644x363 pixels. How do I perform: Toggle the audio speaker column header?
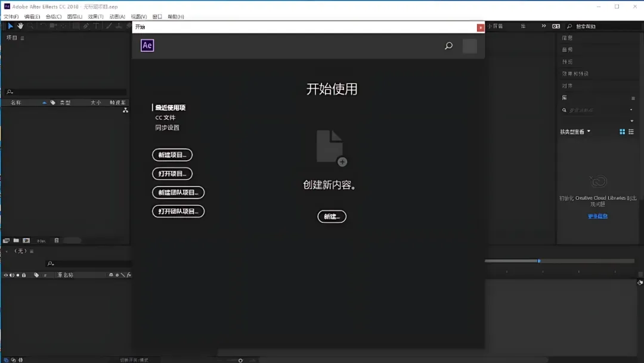coord(12,275)
